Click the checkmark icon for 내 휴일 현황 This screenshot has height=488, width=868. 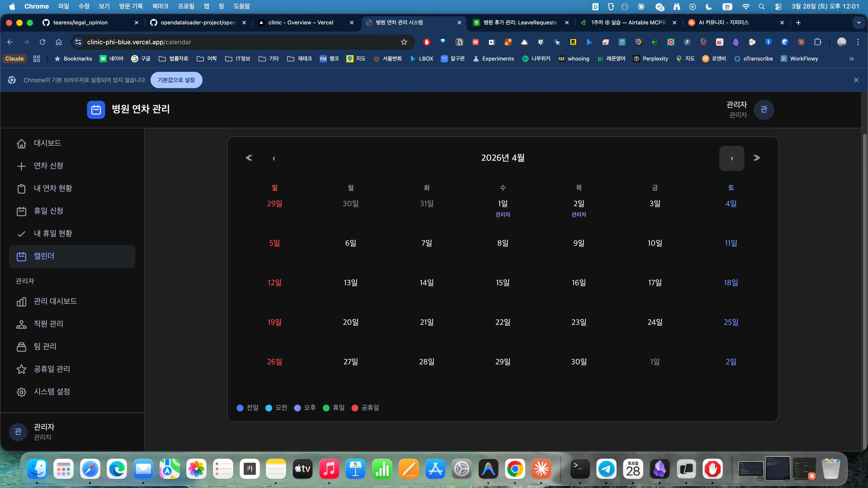tap(21, 234)
